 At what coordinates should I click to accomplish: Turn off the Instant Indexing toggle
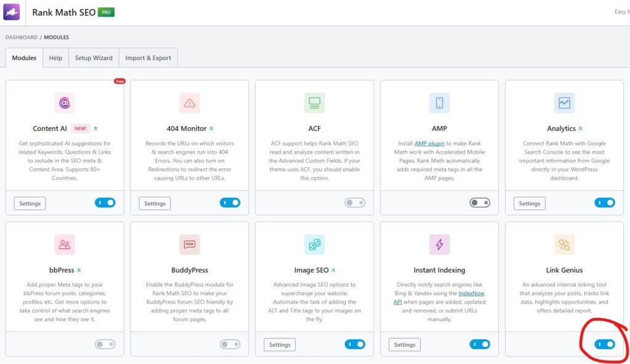(x=480, y=344)
